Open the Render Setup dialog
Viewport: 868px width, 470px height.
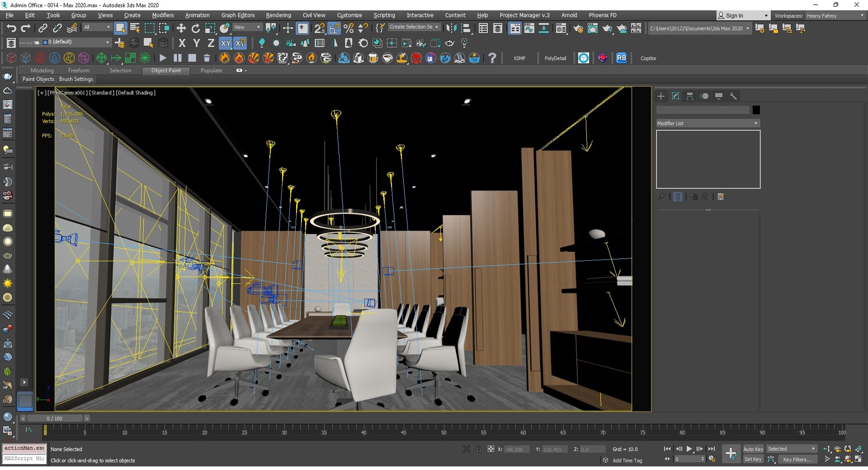click(578, 28)
